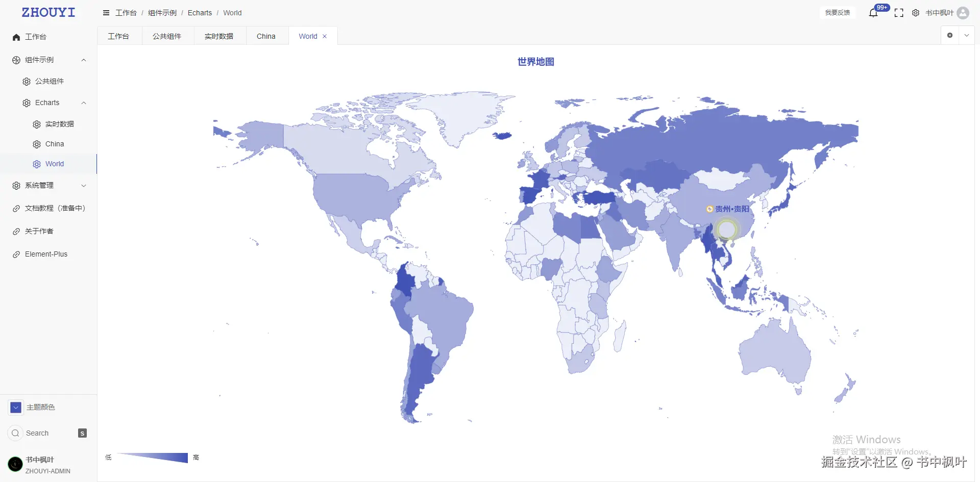The width and height of the screenshot is (980, 482).
Task: Click the 工作台 breadcrumb item
Action: (x=126, y=13)
